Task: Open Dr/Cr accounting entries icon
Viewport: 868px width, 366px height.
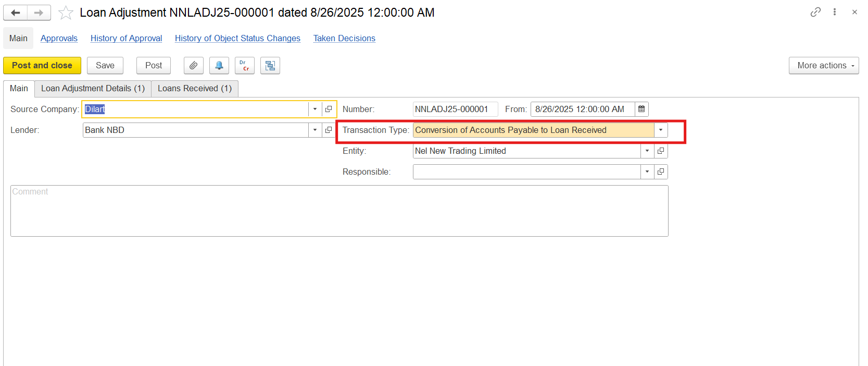Action: (x=244, y=66)
